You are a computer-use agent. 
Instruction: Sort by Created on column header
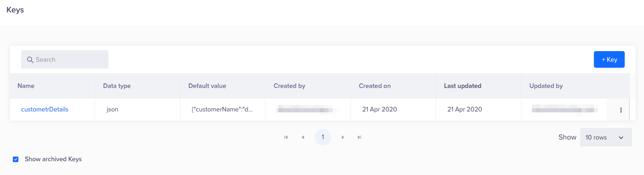click(x=375, y=86)
